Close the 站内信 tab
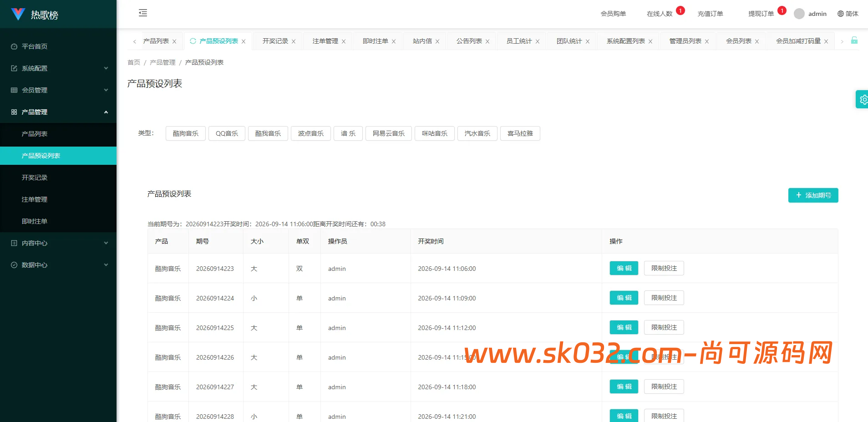 (x=437, y=41)
